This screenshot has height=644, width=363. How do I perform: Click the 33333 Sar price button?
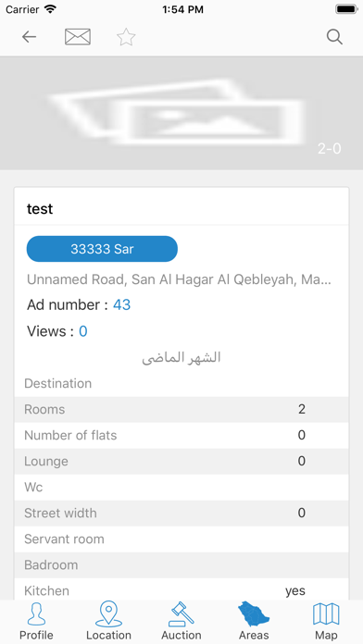102,249
